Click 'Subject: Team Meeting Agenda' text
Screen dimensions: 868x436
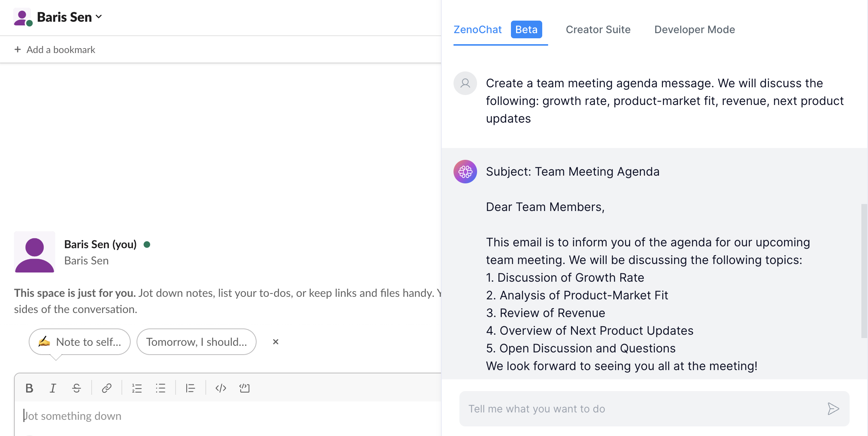573,172
